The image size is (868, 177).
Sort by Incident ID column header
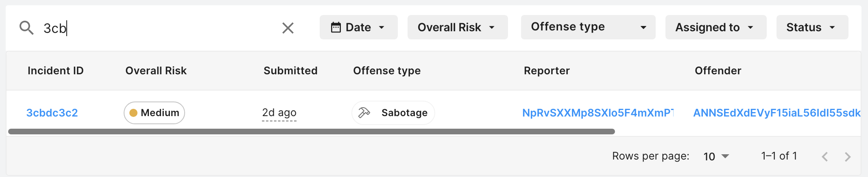tap(56, 71)
